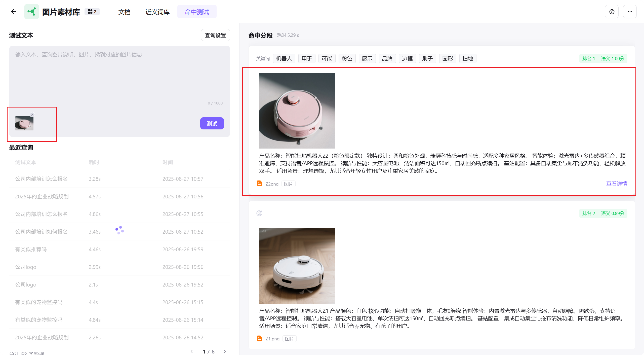
Task: Click the back arrow icon
Action: tap(14, 12)
